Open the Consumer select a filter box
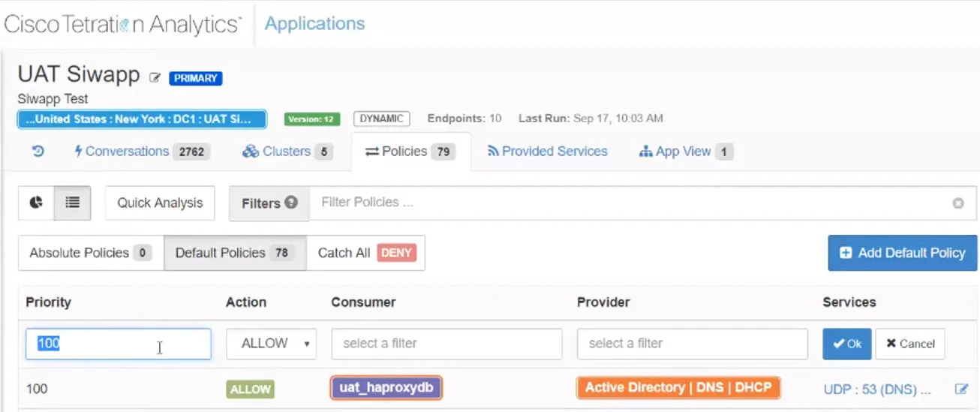 446,344
